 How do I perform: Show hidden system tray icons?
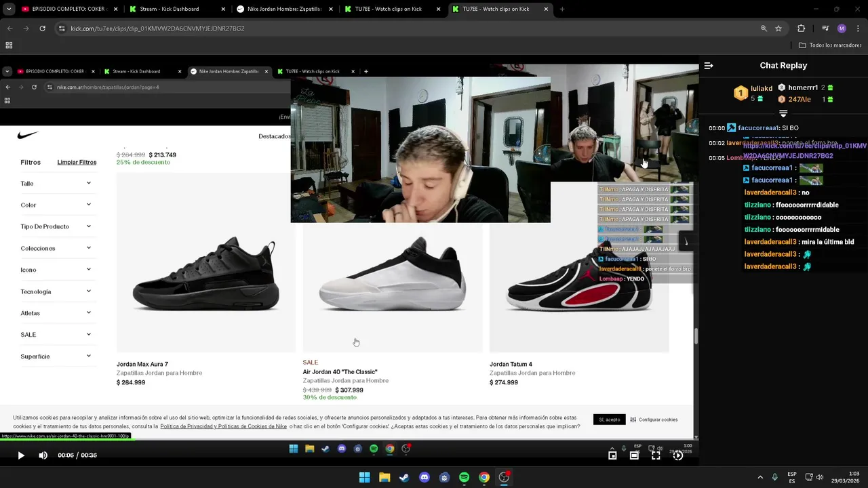point(759,477)
